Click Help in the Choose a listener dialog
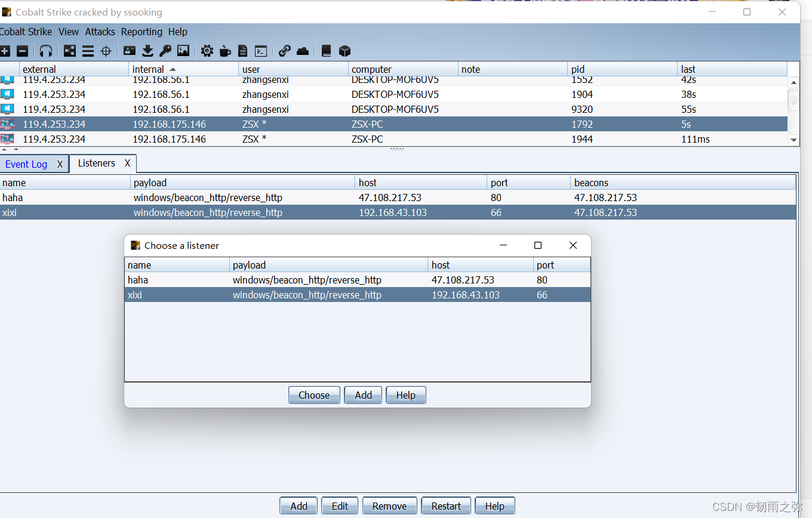 [406, 395]
